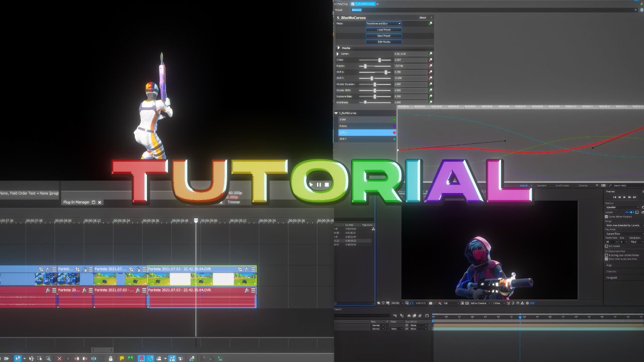Open the About link in S_BlurMoCurves

(423, 18)
